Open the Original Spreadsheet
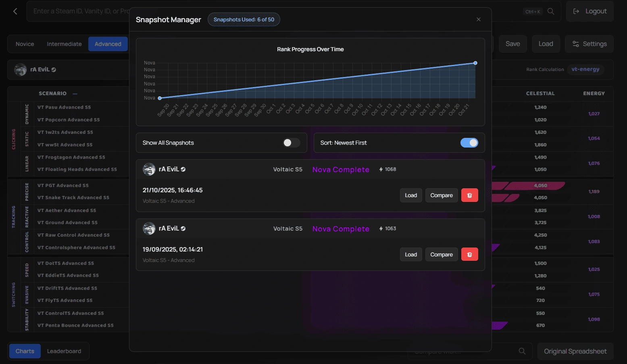This screenshot has height=364, width=627. tap(575, 351)
